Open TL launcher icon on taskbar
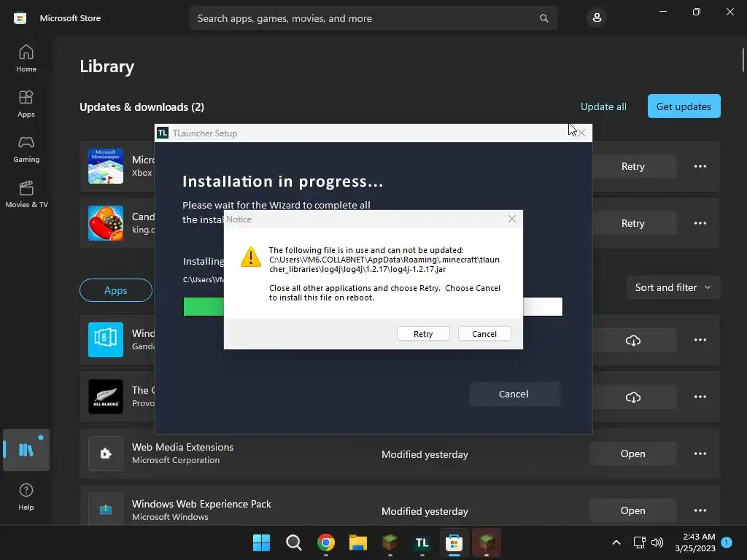This screenshot has height=560, width=747. pos(422,542)
